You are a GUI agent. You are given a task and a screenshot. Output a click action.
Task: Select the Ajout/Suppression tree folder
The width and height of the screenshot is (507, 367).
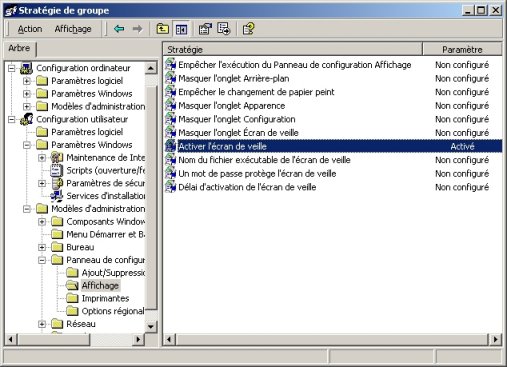click(113, 273)
